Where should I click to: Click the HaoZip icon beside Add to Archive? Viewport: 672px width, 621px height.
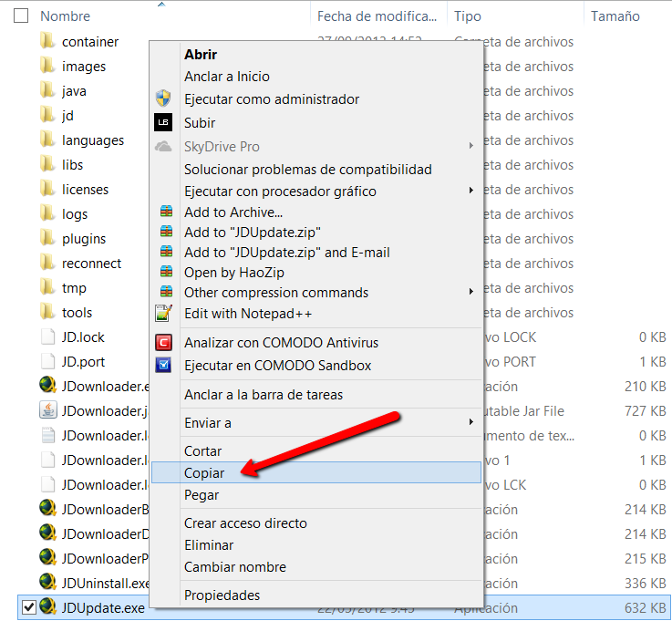coord(166,212)
